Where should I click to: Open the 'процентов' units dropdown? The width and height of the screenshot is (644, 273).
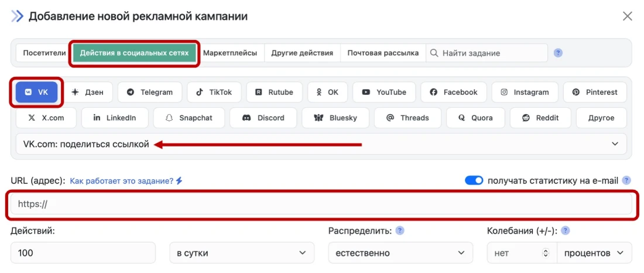tap(594, 253)
